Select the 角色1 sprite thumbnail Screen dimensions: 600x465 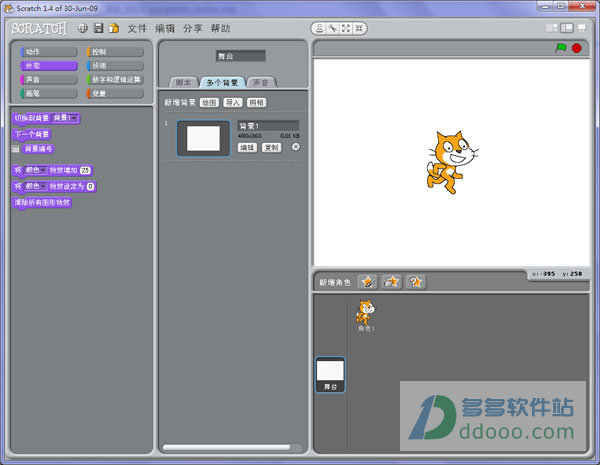pyautogui.click(x=366, y=315)
